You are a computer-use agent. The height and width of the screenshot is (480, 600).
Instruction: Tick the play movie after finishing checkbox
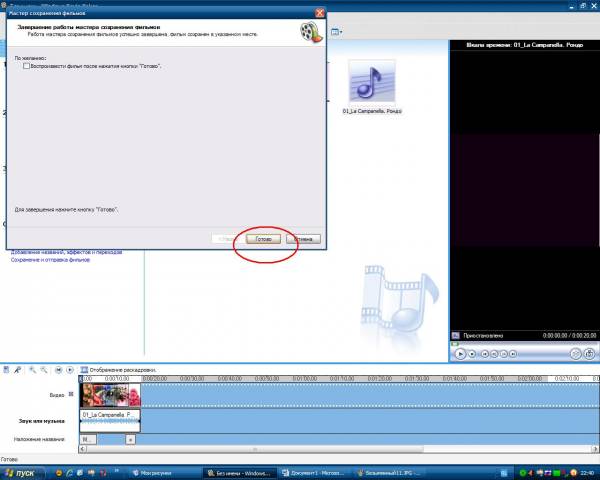tap(26, 66)
